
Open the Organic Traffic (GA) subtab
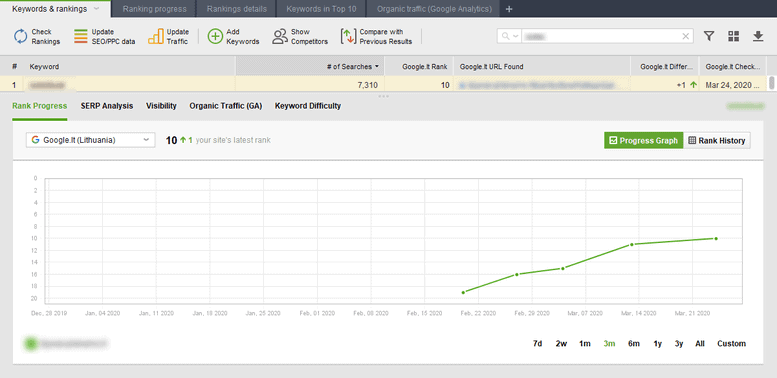point(225,106)
